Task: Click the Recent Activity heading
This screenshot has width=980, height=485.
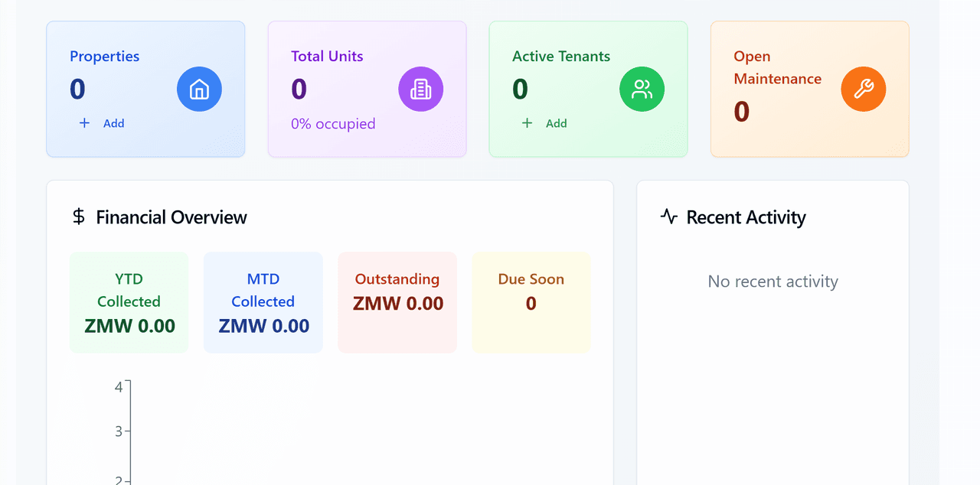Action: click(x=746, y=216)
